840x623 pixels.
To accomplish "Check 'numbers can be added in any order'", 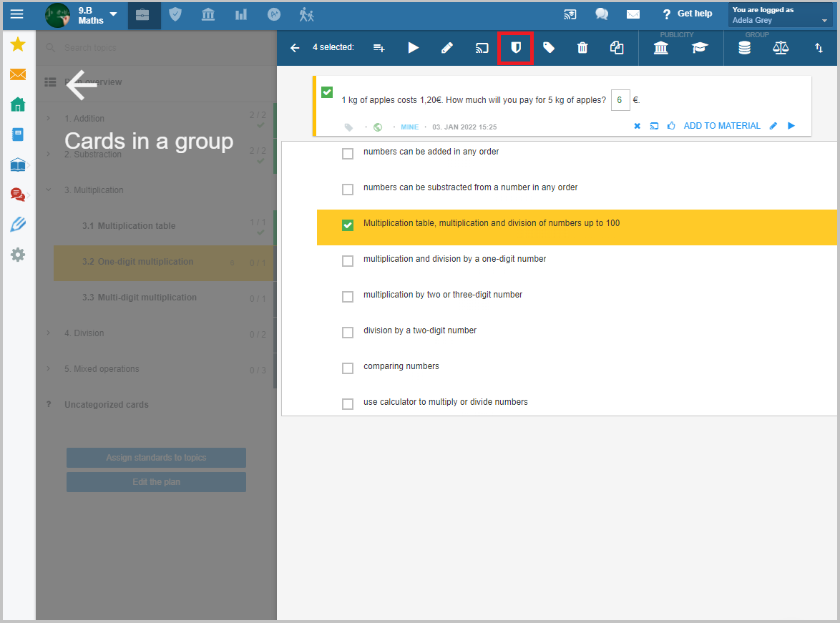I will (x=348, y=154).
